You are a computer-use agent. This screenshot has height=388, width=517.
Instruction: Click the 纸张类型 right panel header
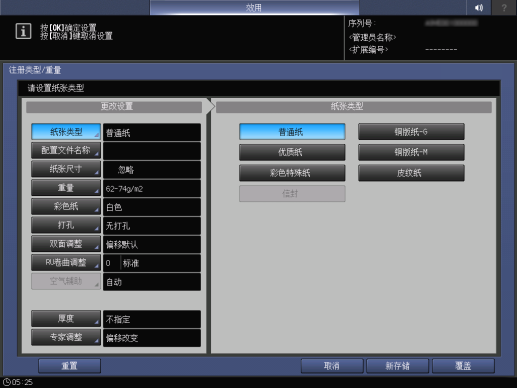(x=354, y=107)
